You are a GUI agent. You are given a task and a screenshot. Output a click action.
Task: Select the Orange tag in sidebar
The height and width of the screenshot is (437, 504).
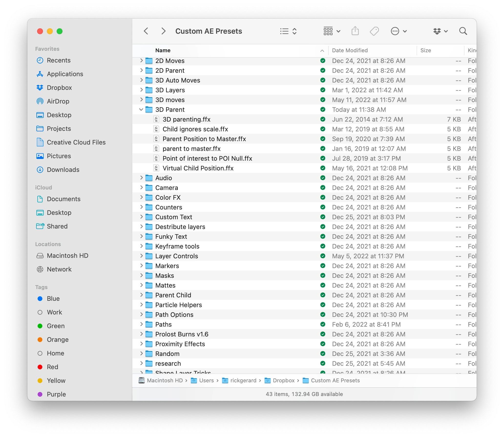tap(57, 340)
